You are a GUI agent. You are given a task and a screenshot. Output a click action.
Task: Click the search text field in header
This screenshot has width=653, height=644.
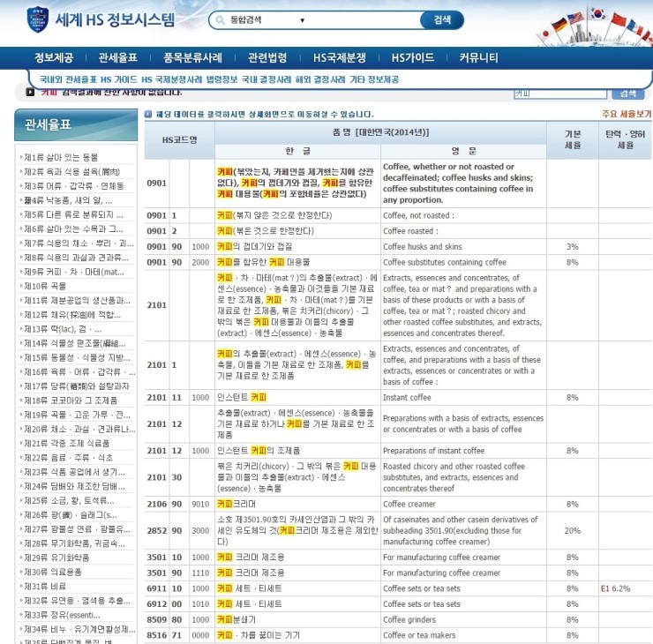tap(363, 20)
